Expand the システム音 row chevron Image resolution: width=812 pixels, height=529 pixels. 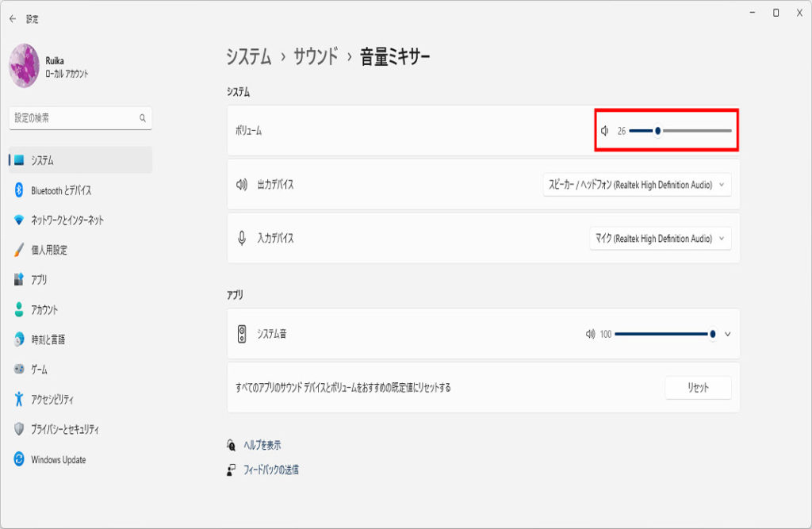coord(728,335)
